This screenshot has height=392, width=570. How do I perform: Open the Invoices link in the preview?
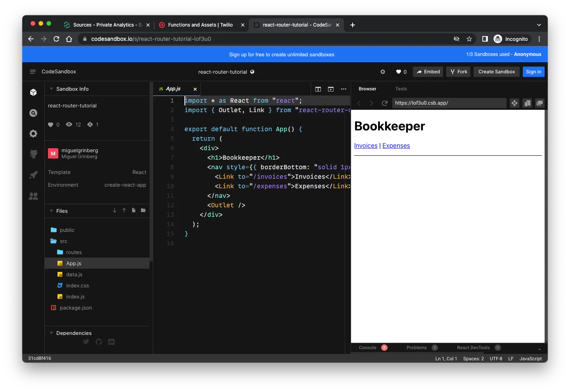click(365, 145)
